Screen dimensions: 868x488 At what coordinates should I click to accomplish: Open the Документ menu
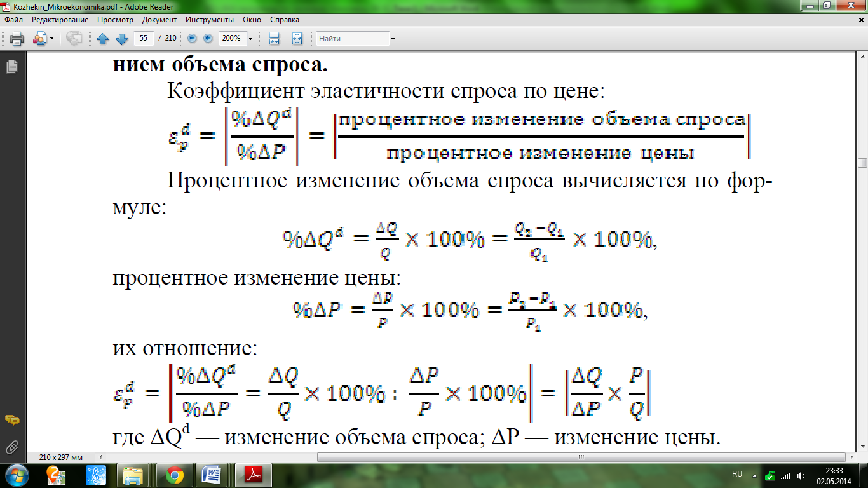tap(159, 20)
